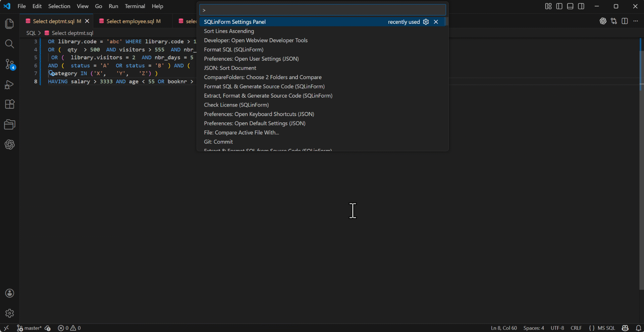Run Format SQL & Generate Source Code

(x=323, y=86)
